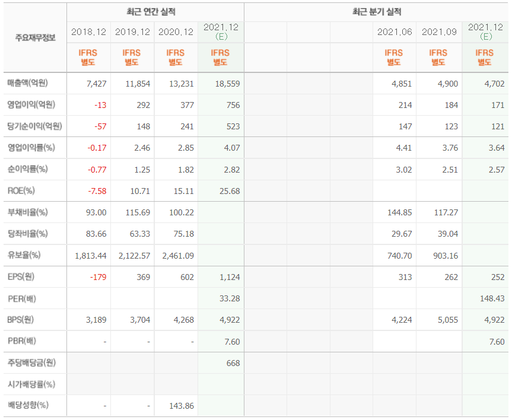
Task: Click net income value 523
Action: pyautogui.click(x=233, y=126)
